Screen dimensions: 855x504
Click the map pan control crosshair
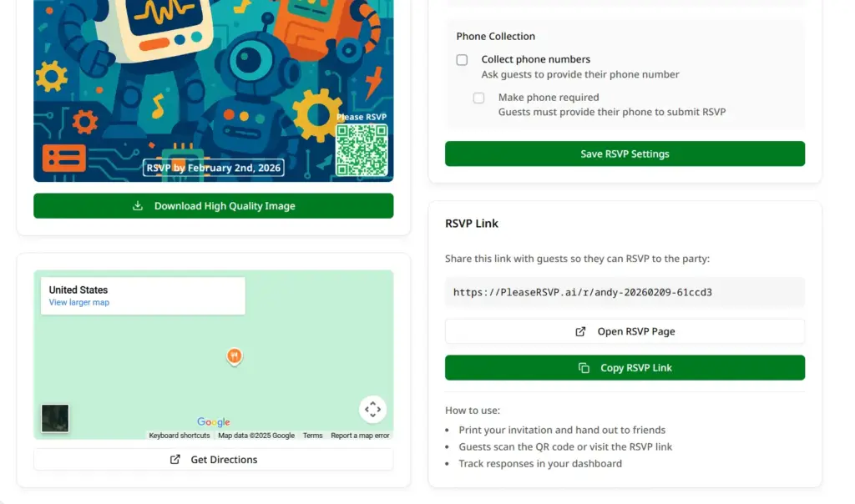click(372, 409)
